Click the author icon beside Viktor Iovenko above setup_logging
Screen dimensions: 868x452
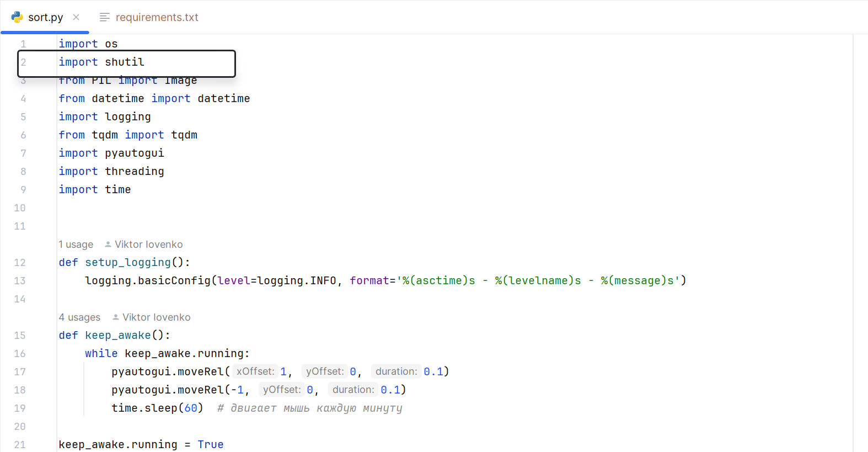click(108, 244)
